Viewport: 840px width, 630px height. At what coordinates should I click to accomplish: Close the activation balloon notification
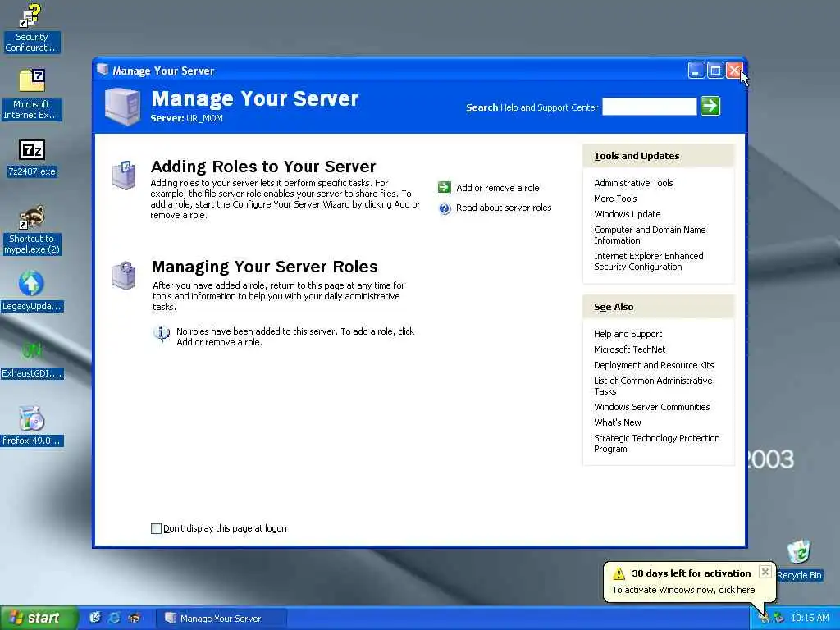pyautogui.click(x=765, y=572)
